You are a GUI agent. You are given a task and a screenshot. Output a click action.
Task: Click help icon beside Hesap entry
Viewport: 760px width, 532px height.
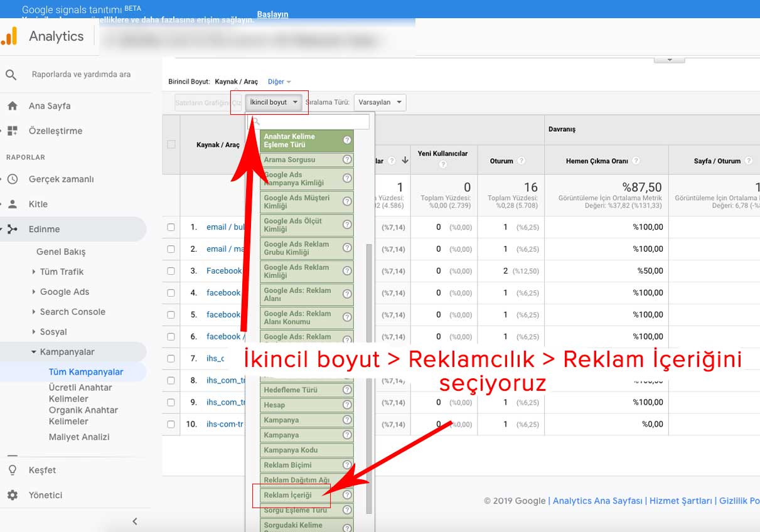click(x=347, y=405)
